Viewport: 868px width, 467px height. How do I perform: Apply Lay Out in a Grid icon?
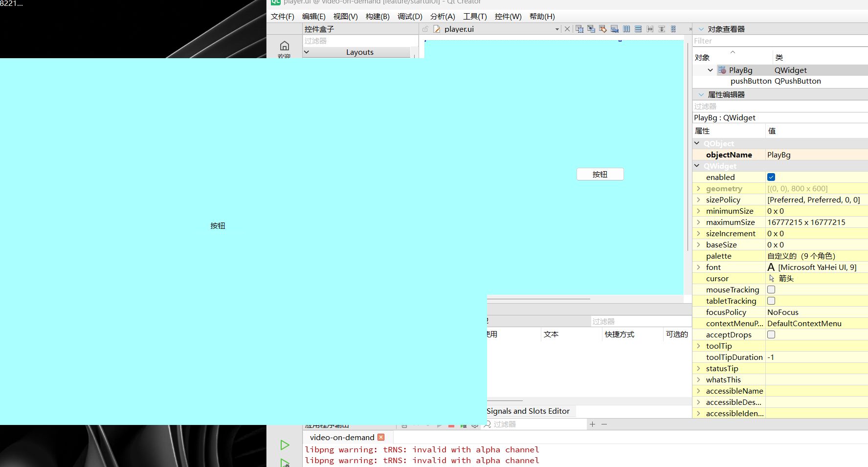[x=673, y=29]
